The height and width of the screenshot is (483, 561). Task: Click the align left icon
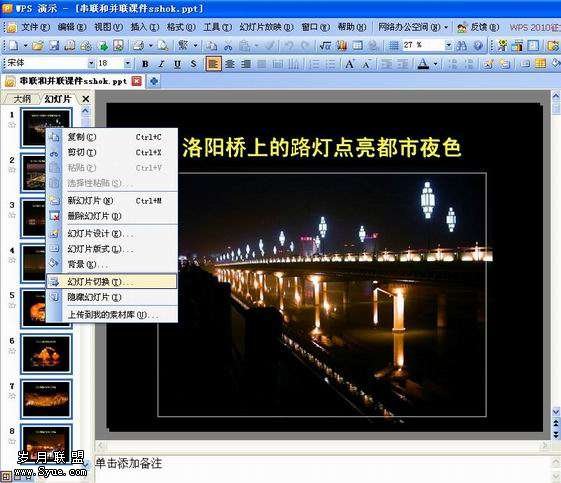coord(213,64)
